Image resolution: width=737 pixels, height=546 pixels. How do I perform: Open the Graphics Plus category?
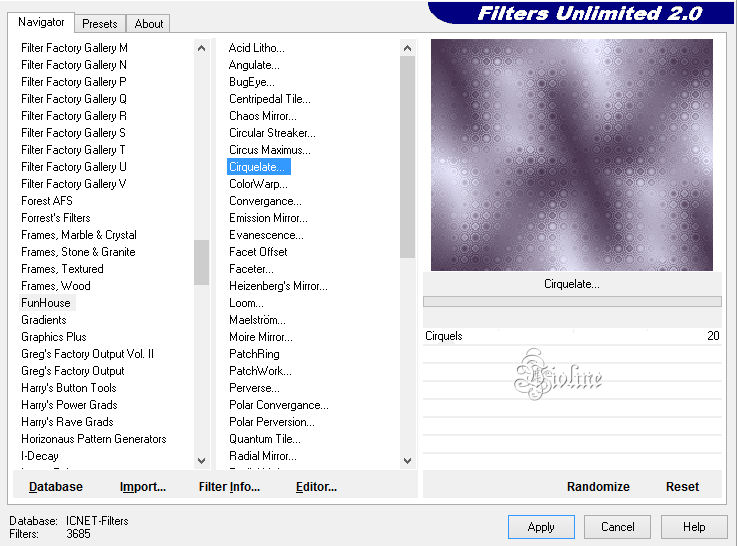[54, 336]
